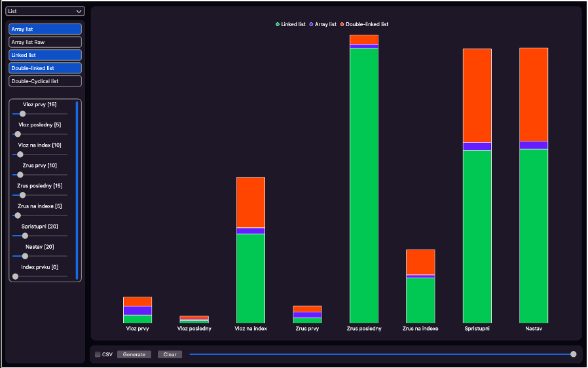The image size is (588, 368).
Task: Click the green Linked list legend dot
Action: point(278,24)
